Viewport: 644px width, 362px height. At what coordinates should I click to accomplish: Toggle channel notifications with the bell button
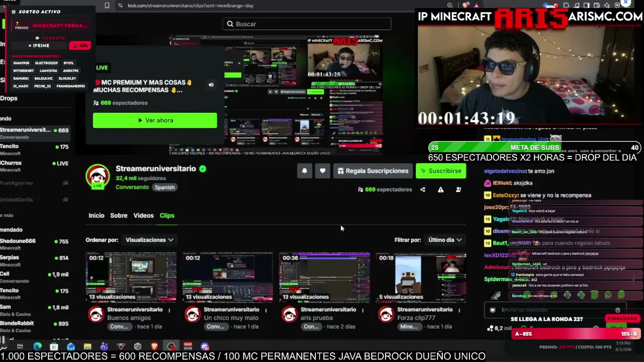click(304, 171)
